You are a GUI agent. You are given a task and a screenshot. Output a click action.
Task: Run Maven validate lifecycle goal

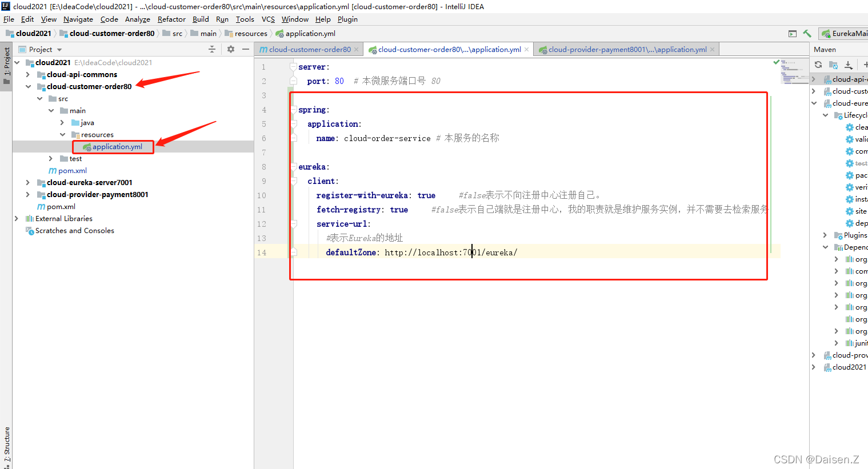[857, 139]
